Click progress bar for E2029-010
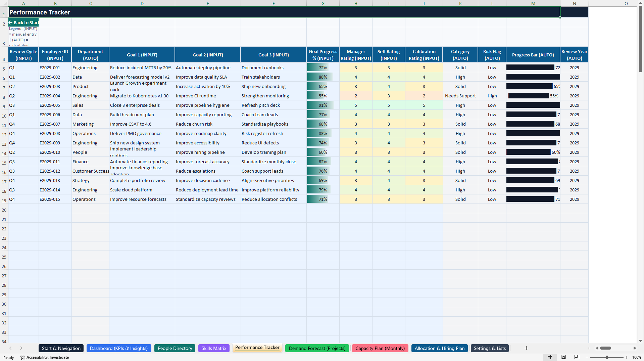Viewport: 644px width, 361px height. [533, 152]
